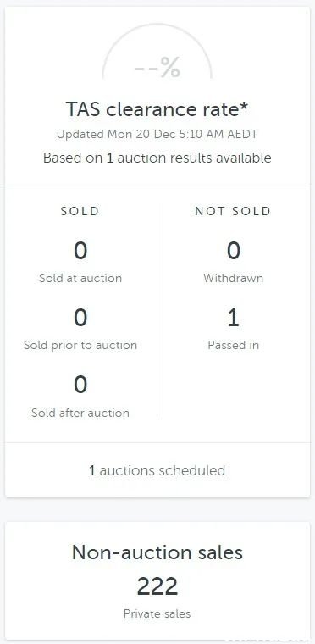View the 1 auctions scheduled link
This screenshot has width=315, height=644.
coord(157,470)
